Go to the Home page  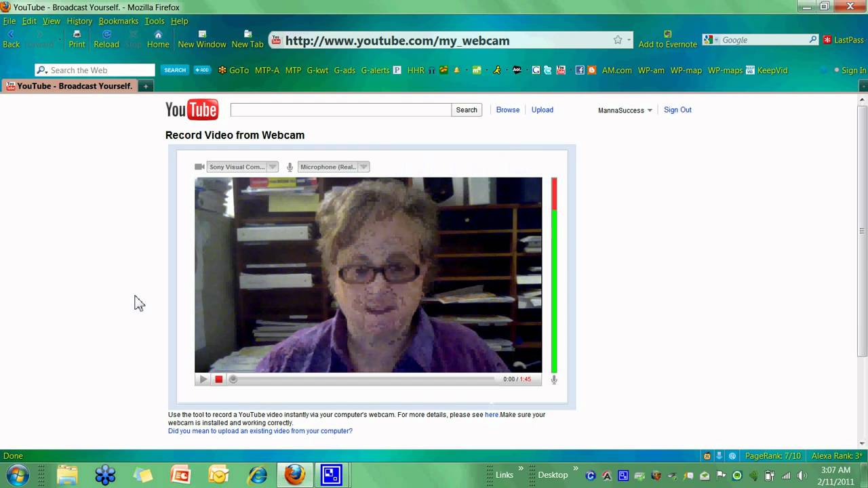pos(158,39)
